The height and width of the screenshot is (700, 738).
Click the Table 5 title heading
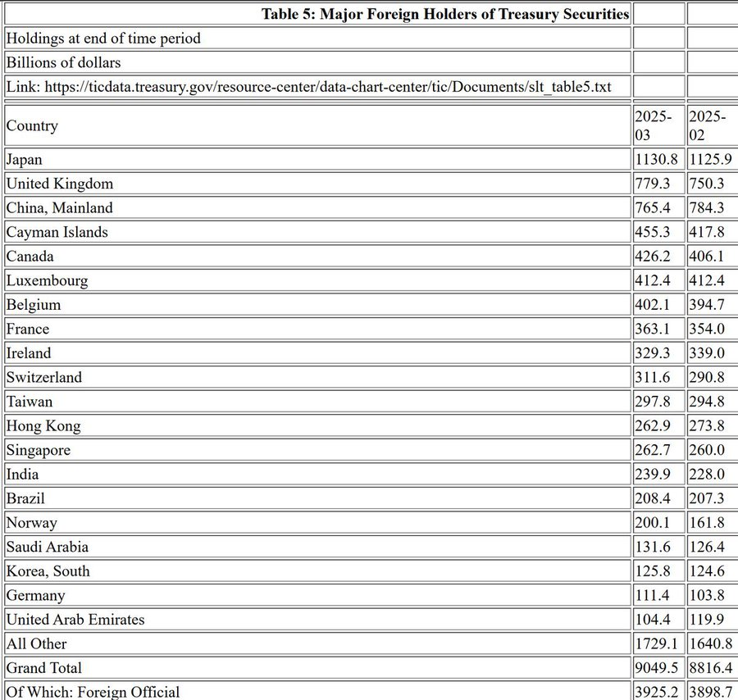tap(445, 14)
